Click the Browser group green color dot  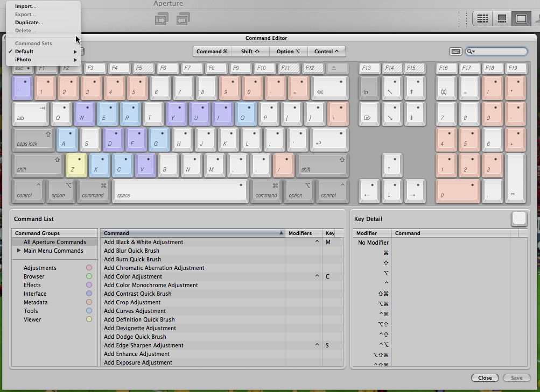point(89,276)
